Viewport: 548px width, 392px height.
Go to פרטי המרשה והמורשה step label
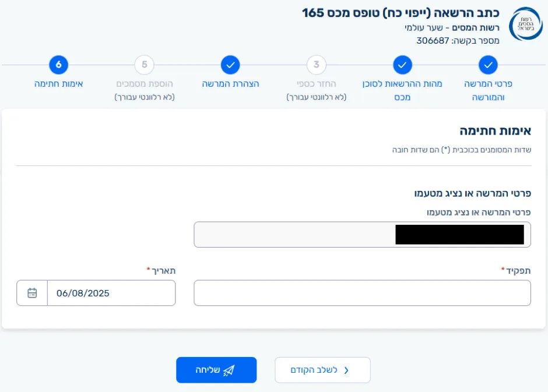point(488,90)
